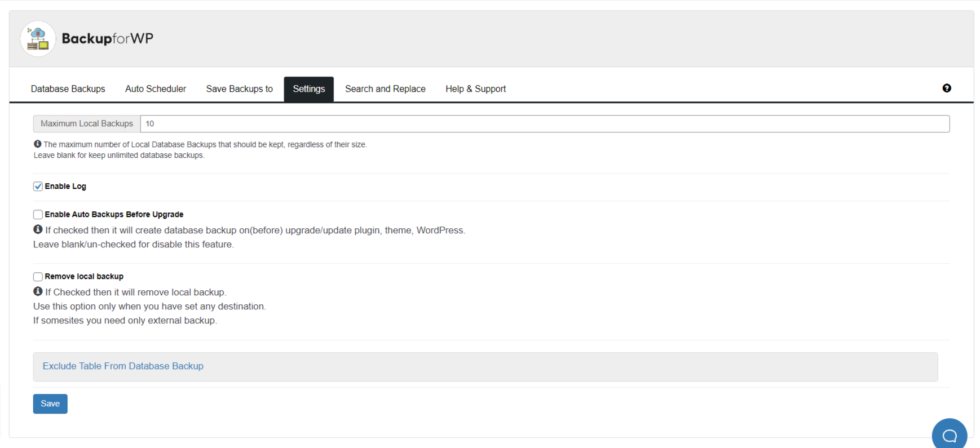Open the Search and Replace tab
Viewport: 980px width, 448px height.
pos(385,89)
